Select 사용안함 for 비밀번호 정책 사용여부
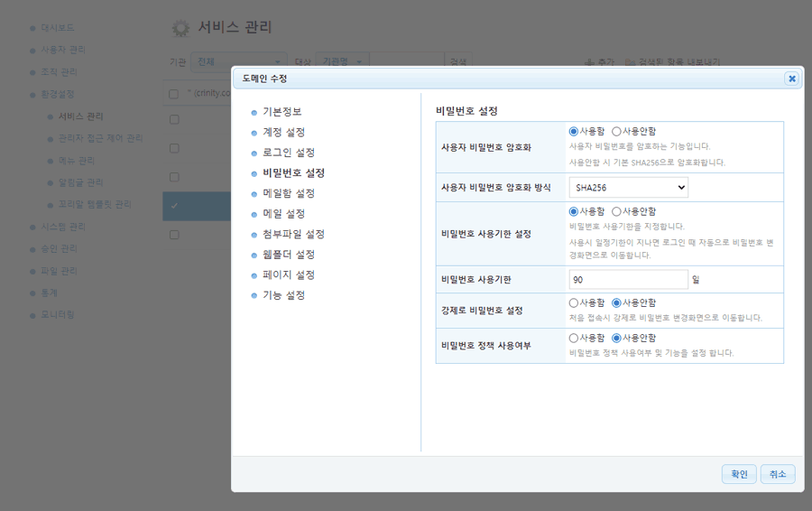812x511 pixels. [x=616, y=338]
